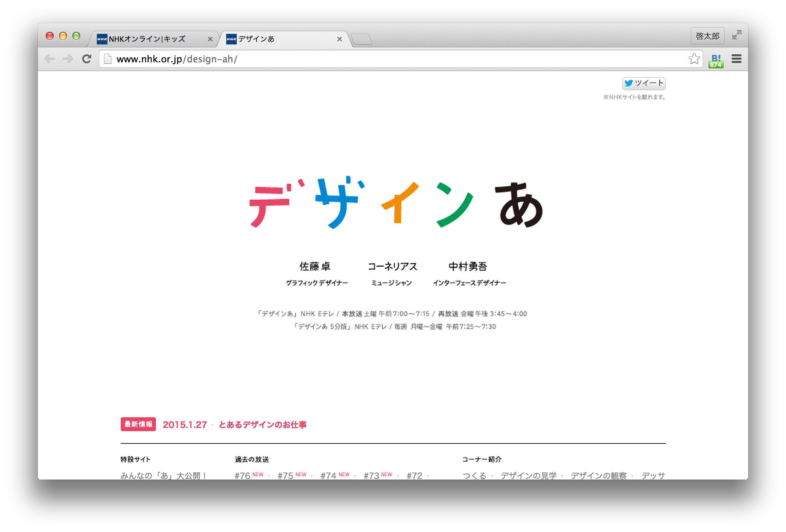
Task: Click the yellow minimize window button
Action: click(x=63, y=36)
